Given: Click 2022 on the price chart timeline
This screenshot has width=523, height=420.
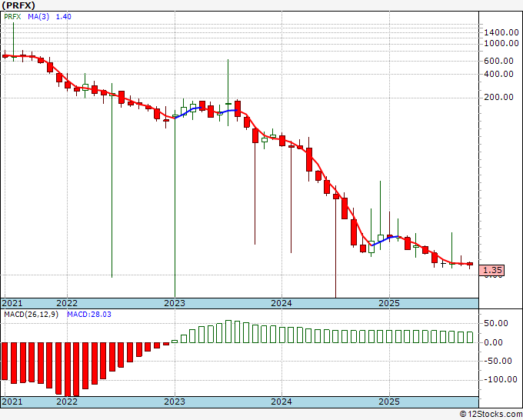Looking at the screenshot, I should [67, 303].
